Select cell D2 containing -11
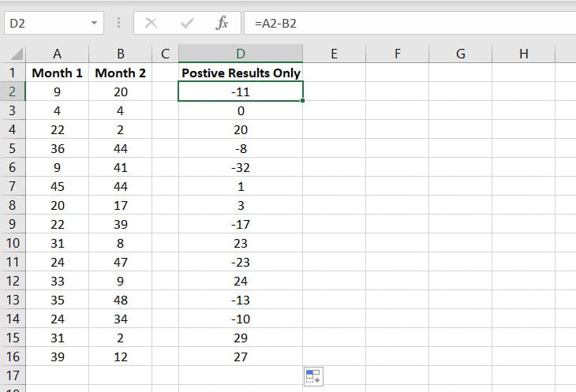Image resolution: width=576 pixels, height=392 pixels. tap(241, 91)
